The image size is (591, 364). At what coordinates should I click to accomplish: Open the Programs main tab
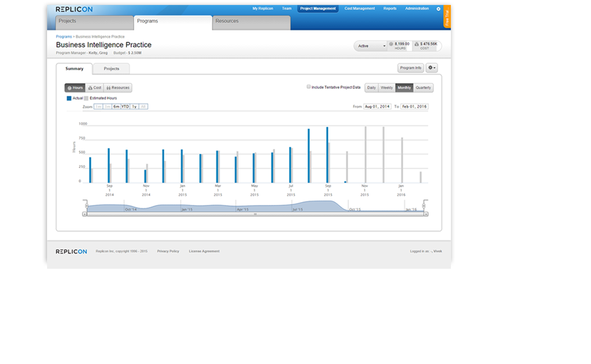(173, 22)
